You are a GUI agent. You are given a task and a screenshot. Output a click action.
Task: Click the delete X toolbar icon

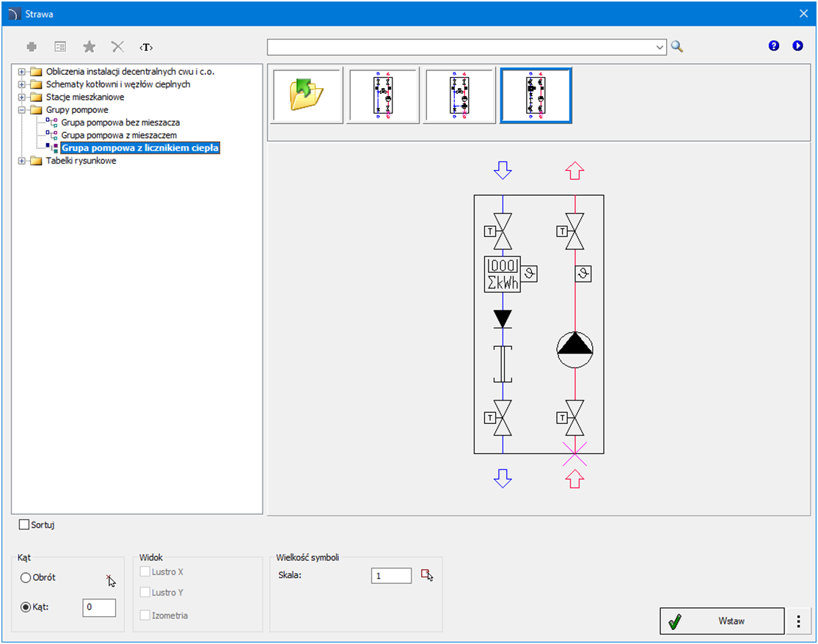click(117, 47)
